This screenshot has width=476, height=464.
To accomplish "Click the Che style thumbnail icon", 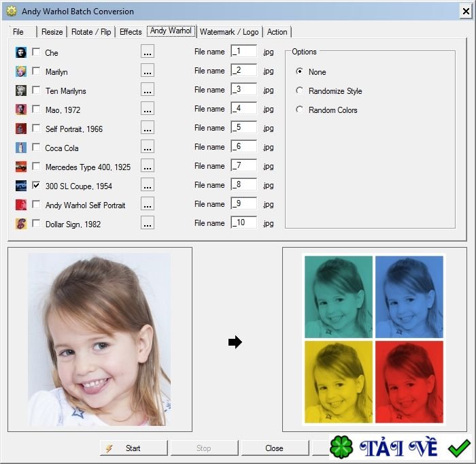I will click(21, 52).
